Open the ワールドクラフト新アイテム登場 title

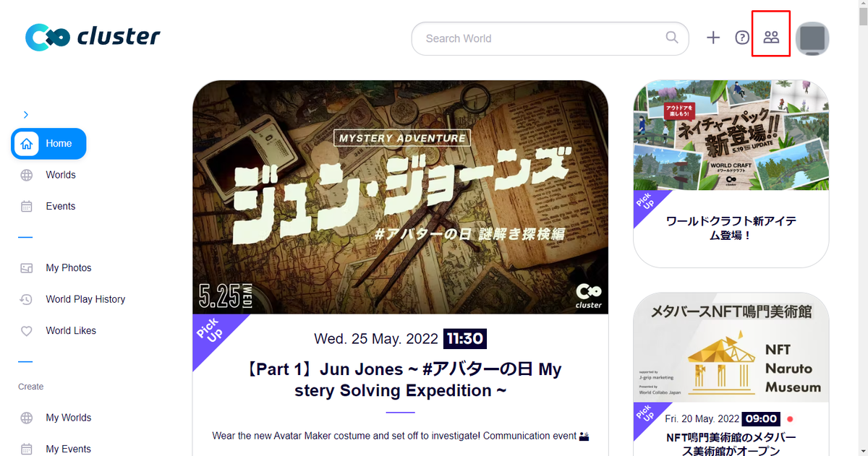pyautogui.click(x=731, y=228)
